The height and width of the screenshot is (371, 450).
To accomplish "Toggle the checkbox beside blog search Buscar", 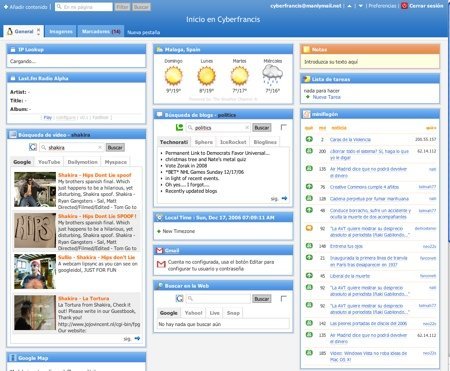I will [284, 127].
